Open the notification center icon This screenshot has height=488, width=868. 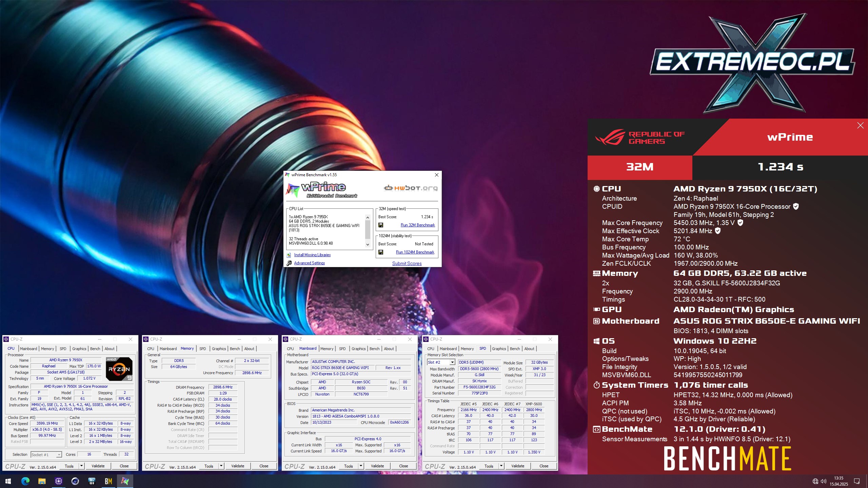coord(857,482)
